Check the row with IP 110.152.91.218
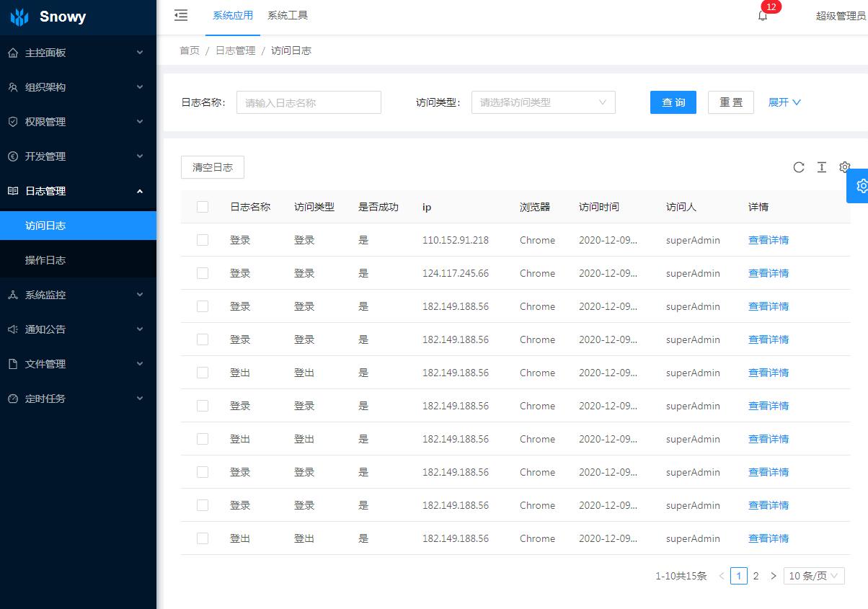Viewport: 868px width, 609px height. click(x=202, y=240)
